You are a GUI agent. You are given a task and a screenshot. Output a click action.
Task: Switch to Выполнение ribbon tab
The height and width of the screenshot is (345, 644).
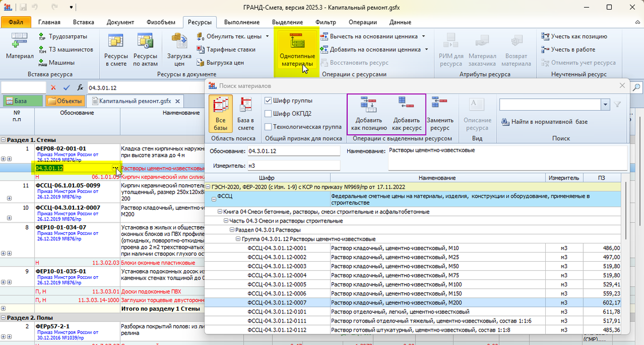pyautogui.click(x=241, y=22)
